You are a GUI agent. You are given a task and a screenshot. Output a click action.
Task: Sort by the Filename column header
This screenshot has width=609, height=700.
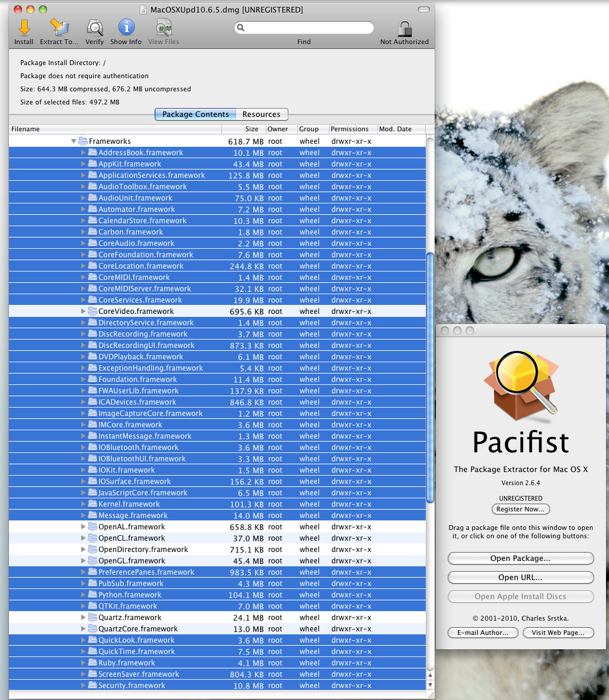point(115,129)
